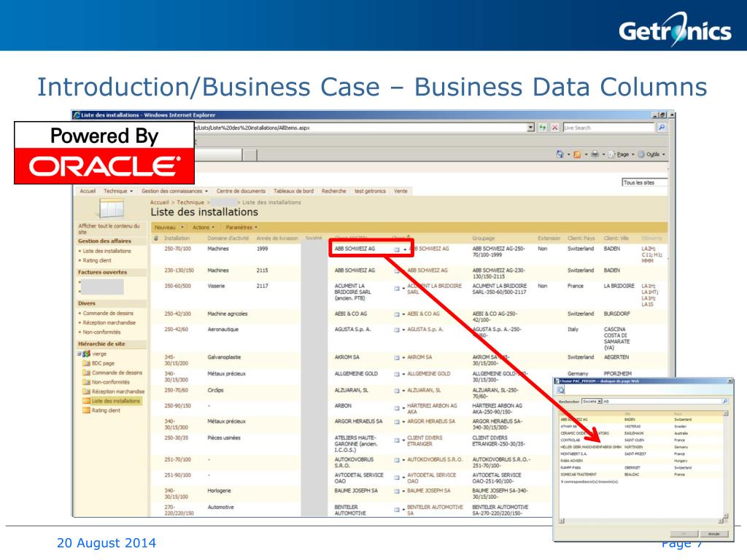Focus the Live Search box
This screenshot has height=560, width=747.
coord(608,128)
